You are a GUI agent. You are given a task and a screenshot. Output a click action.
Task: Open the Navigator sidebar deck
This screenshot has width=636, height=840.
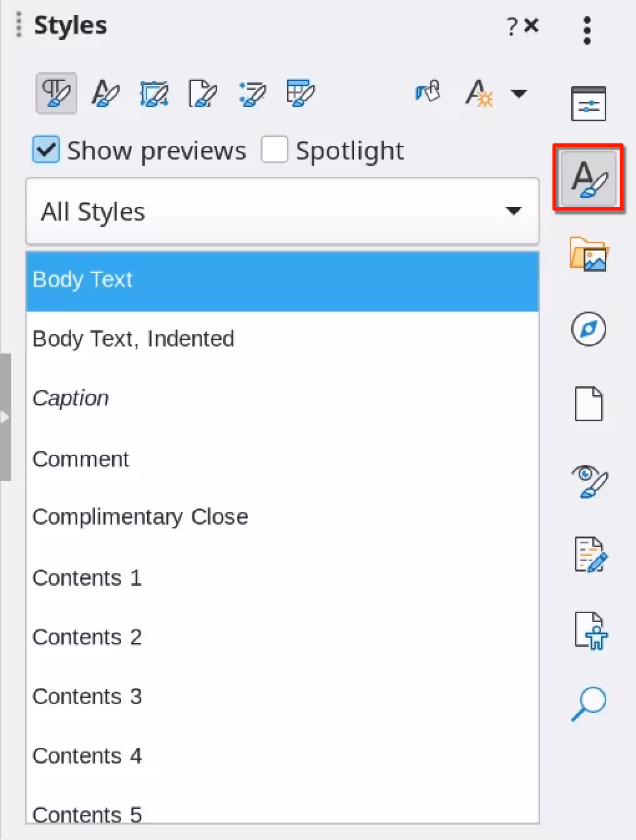pos(588,329)
